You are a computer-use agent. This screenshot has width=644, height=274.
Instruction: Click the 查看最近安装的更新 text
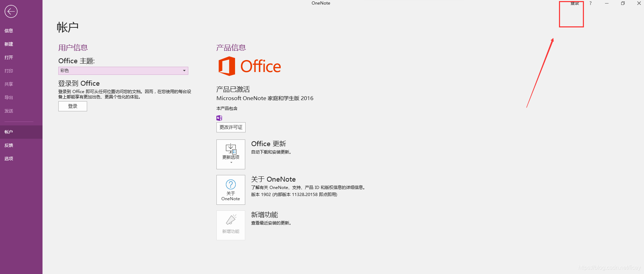(271, 223)
